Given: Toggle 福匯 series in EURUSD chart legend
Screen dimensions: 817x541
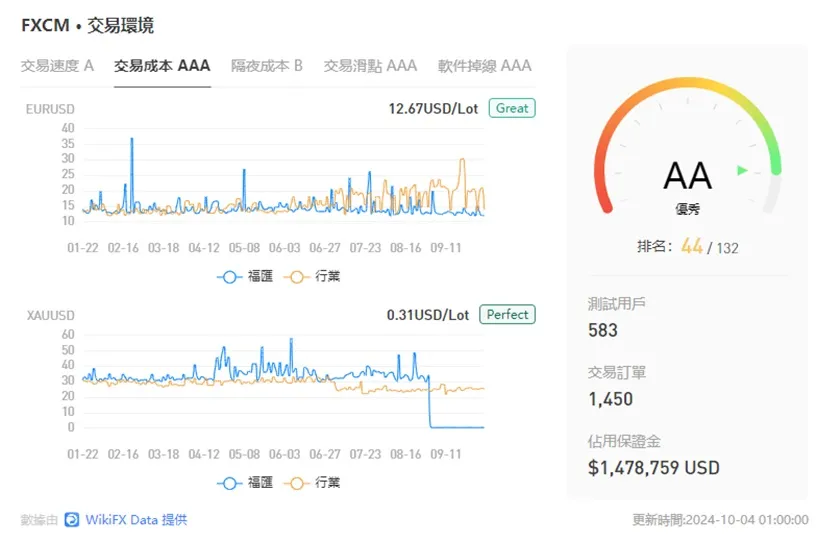Looking at the screenshot, I should pos(245,276).
